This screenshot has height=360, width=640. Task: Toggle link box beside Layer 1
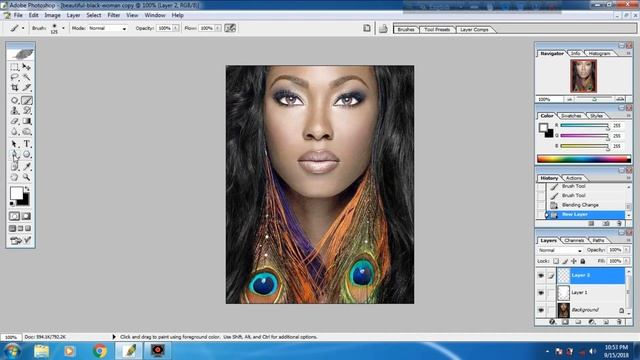(x=551, y=293)
